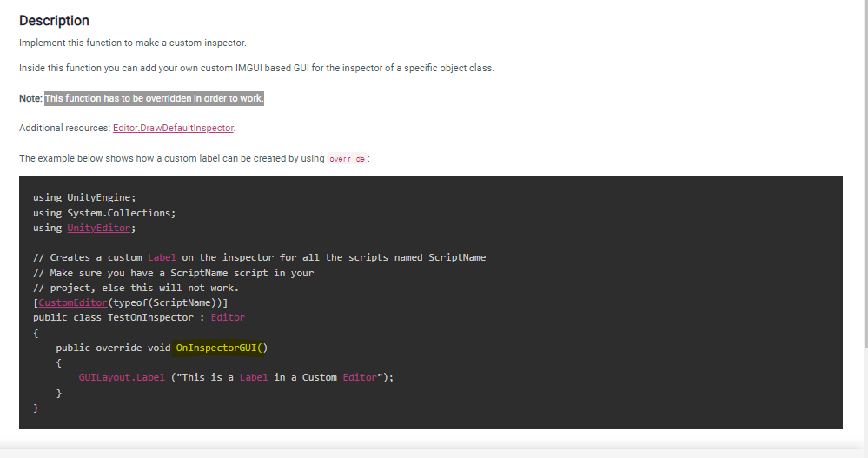Click the highlighted note about being overridden

click(x=155, y=98)
